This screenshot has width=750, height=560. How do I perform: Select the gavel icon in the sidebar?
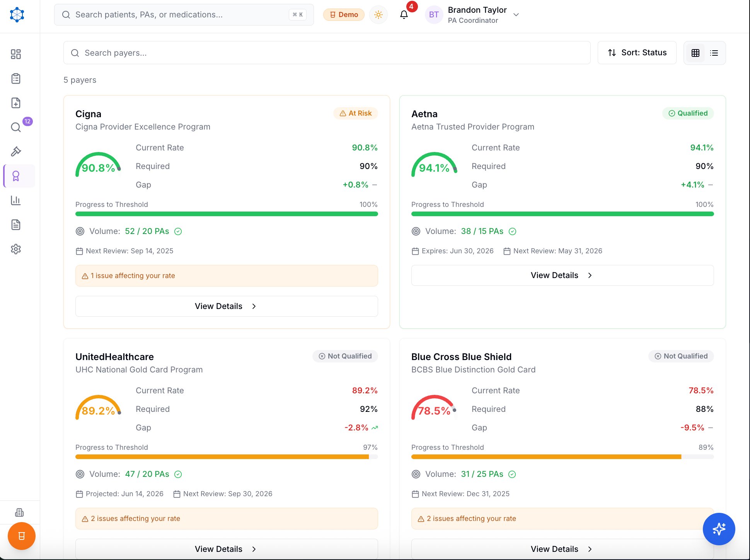click(x=16, y=151)
